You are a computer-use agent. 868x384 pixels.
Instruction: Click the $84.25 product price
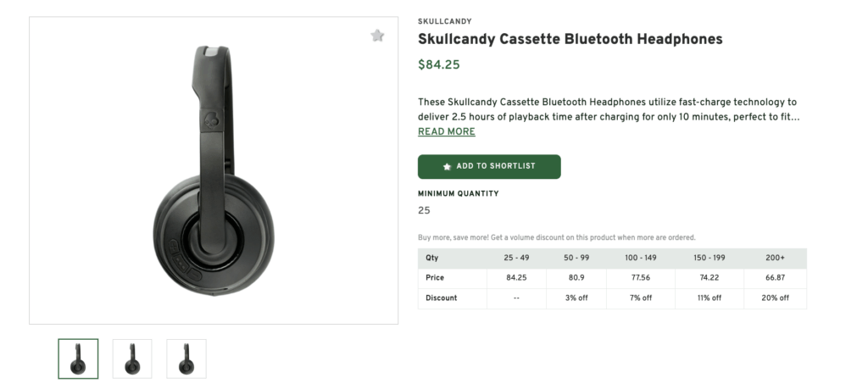(x=439, y=64)
